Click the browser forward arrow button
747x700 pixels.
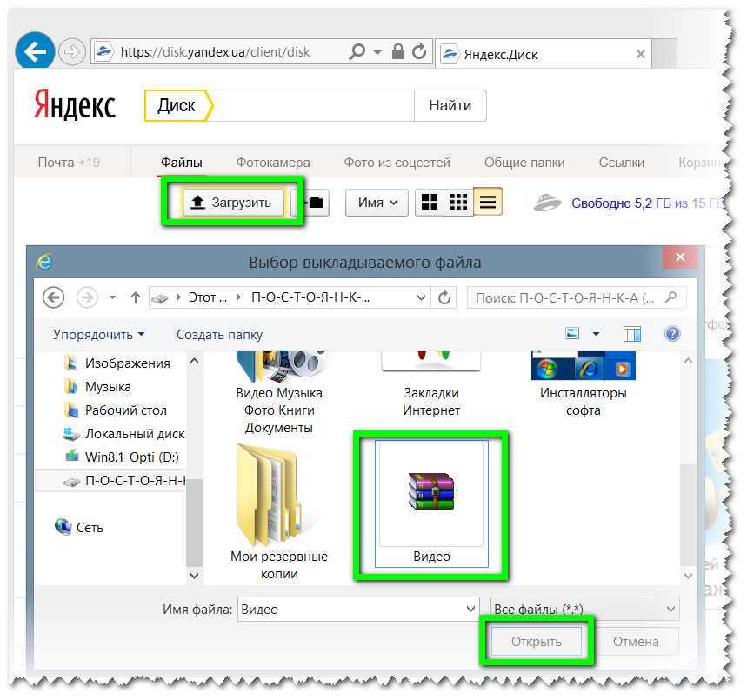coord(71,51)
